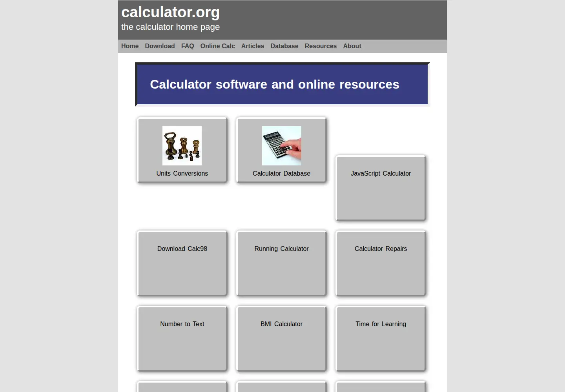This screenshot has width=565, height=392.
Task: Open the Calculator Database text link
Action: coord(281,173)
